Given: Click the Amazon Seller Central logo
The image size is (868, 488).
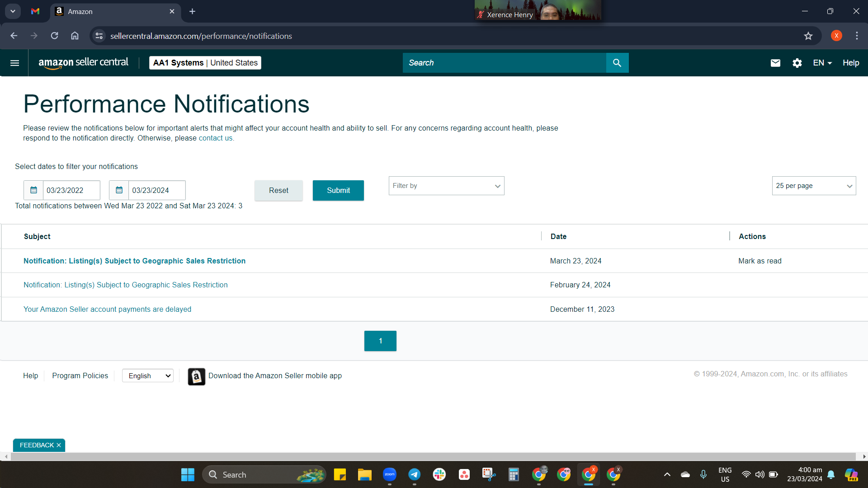Looking at the screenshot, I should [x=84, y=63].
